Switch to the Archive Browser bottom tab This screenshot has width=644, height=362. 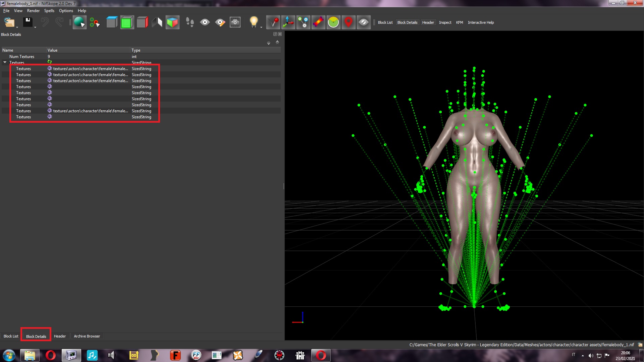pyautogui.click(x=87, y=336)
